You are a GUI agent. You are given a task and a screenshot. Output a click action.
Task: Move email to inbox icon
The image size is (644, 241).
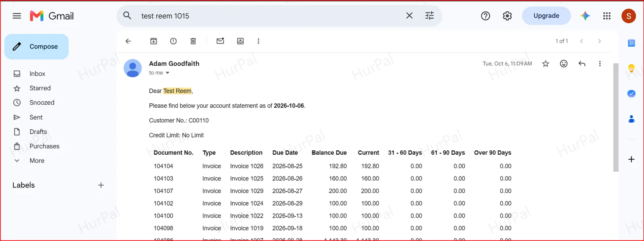[x=240, y=41]
